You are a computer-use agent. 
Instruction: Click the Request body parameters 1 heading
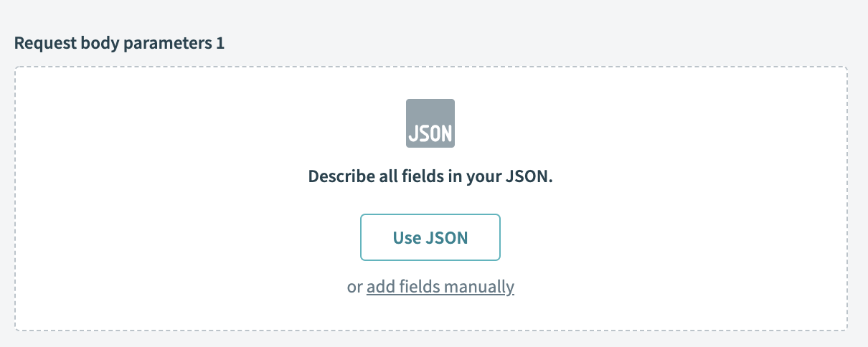point(119,43)
